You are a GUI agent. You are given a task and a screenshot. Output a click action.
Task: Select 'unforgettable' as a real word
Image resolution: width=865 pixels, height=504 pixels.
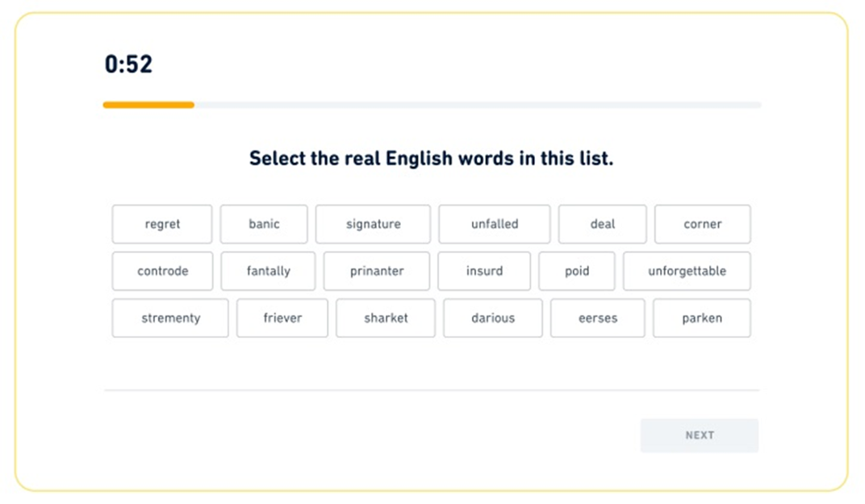pyautogui.click(x=687, y=271)
